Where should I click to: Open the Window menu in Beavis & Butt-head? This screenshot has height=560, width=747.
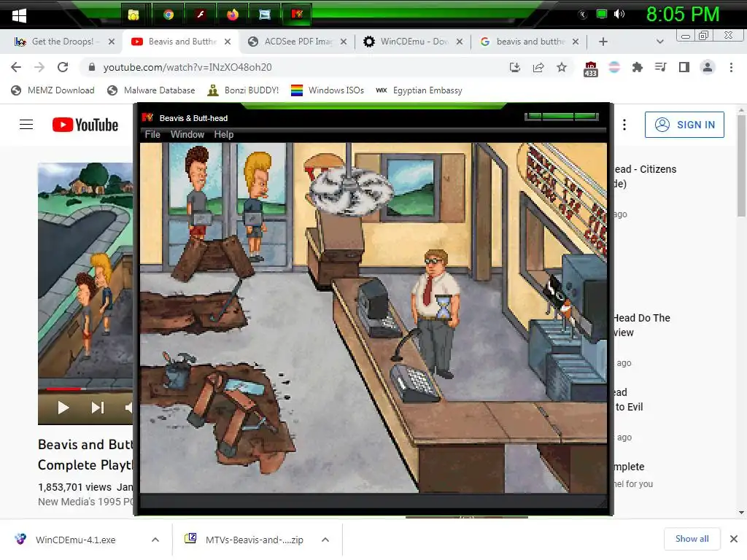[x=187, y=135]
